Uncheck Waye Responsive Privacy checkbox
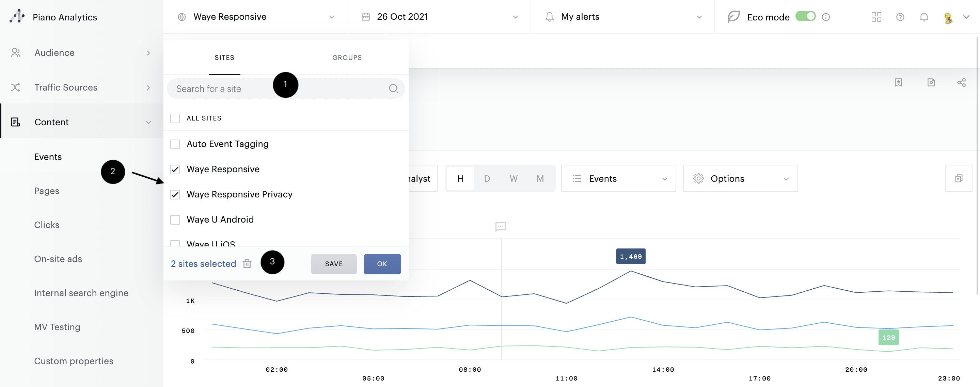Viewport: 980px width, 387px height. tap(175, 195)
